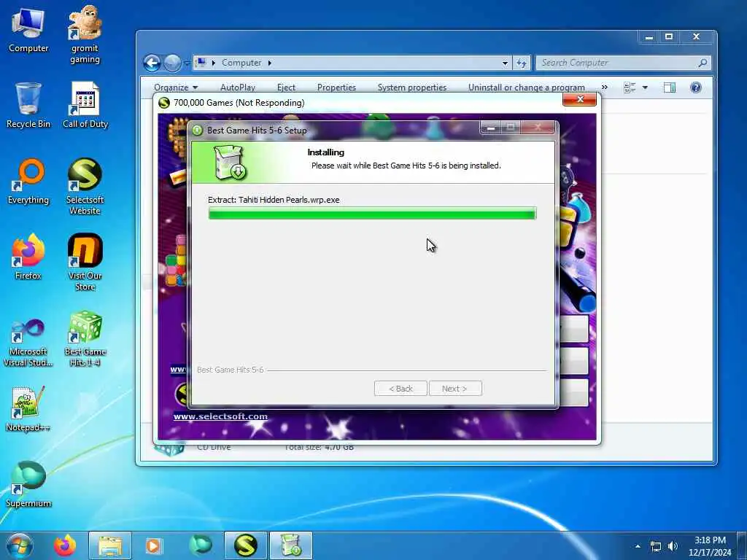The width and height of the screenshot is (747, 560).
Task: Click the Back button in setup
Action: 400,389
